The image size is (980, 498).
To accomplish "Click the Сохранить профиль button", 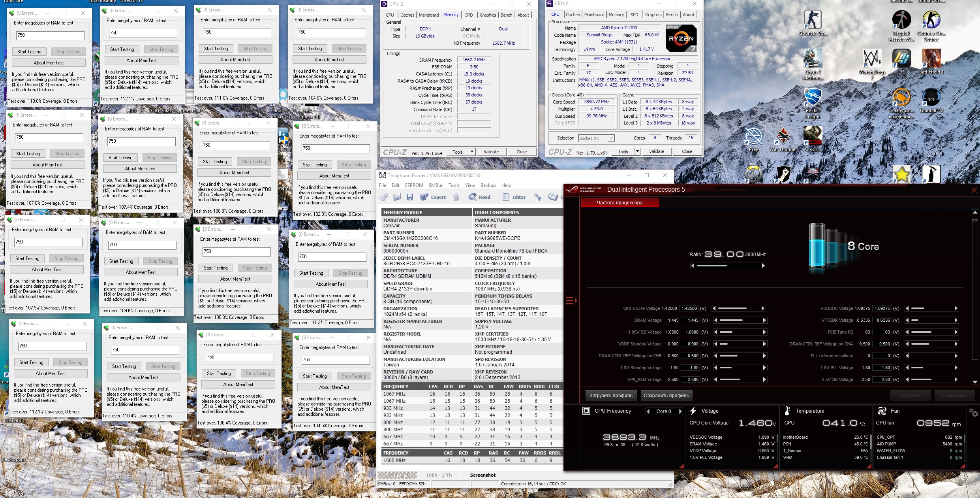I will (666, 395).
